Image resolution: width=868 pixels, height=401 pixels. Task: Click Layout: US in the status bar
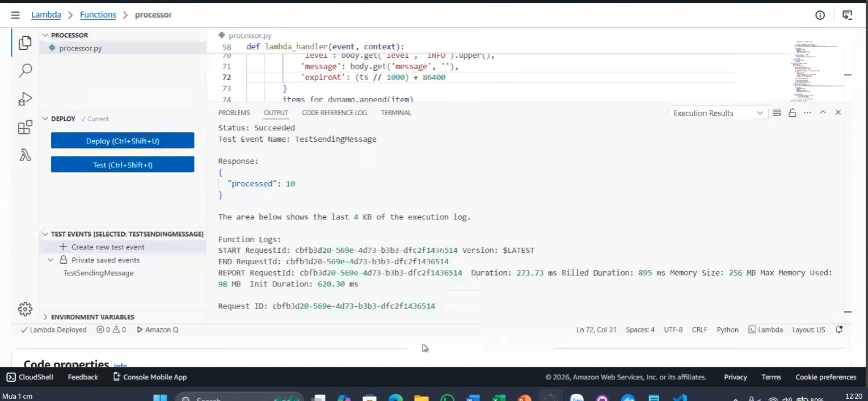[808, 330]
